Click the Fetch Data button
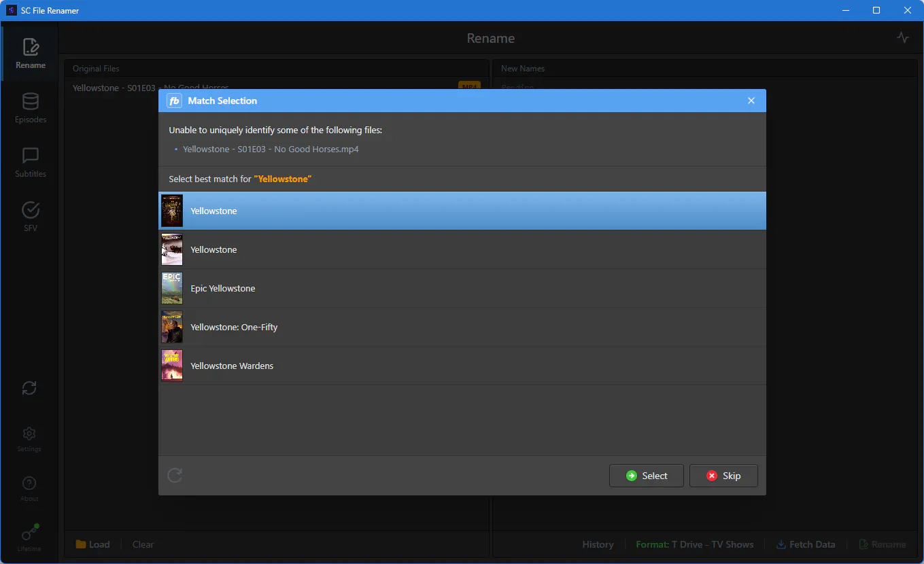Viewport: 924px width, 564px height. 806,544
